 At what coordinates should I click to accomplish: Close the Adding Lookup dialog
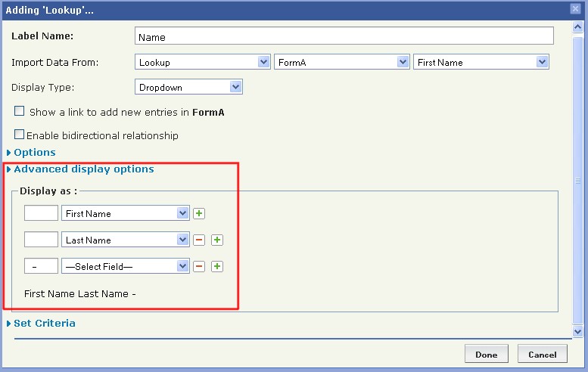(575, 8)
